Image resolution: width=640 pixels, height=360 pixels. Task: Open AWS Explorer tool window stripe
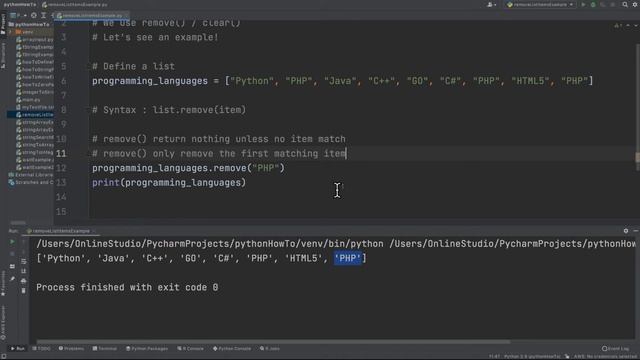tap(3, 322)
